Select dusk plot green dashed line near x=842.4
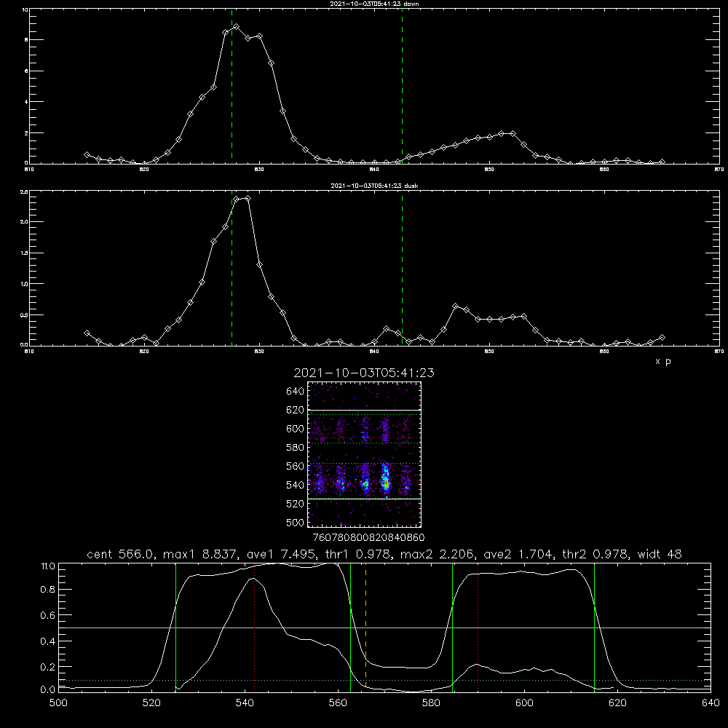728x728 pixels. [402, 268]
